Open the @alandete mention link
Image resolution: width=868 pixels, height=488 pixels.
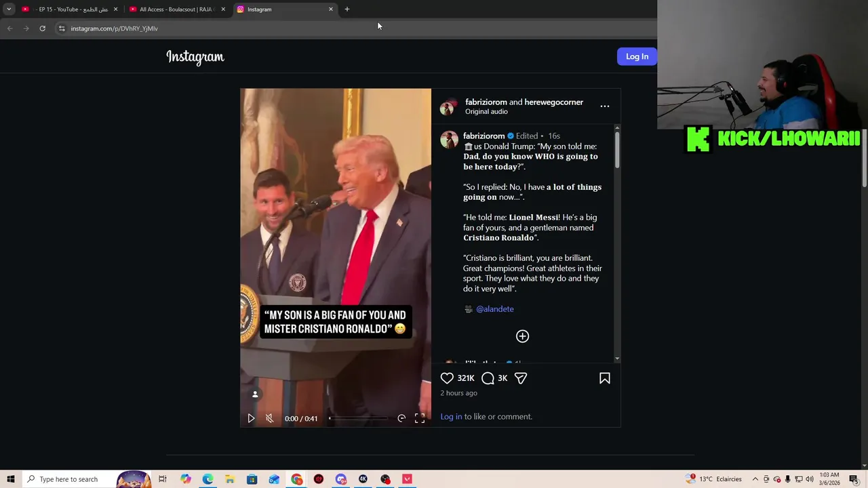[494, 309]
